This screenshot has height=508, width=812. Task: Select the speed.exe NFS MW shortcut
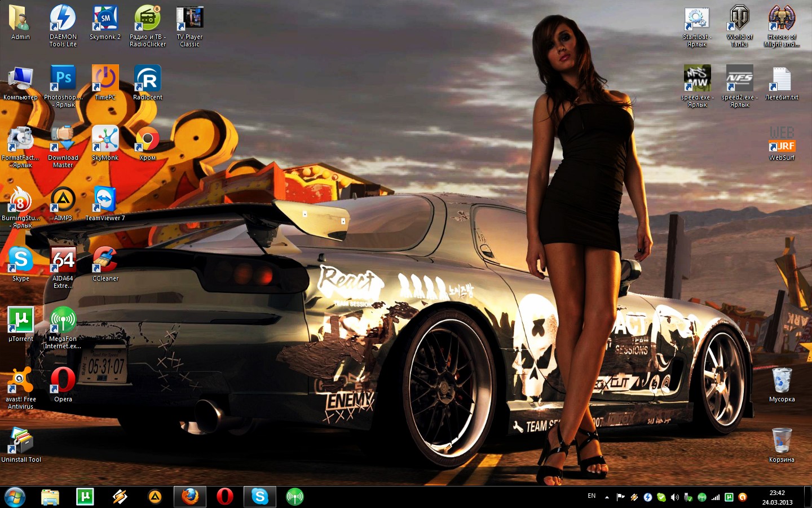697,86
